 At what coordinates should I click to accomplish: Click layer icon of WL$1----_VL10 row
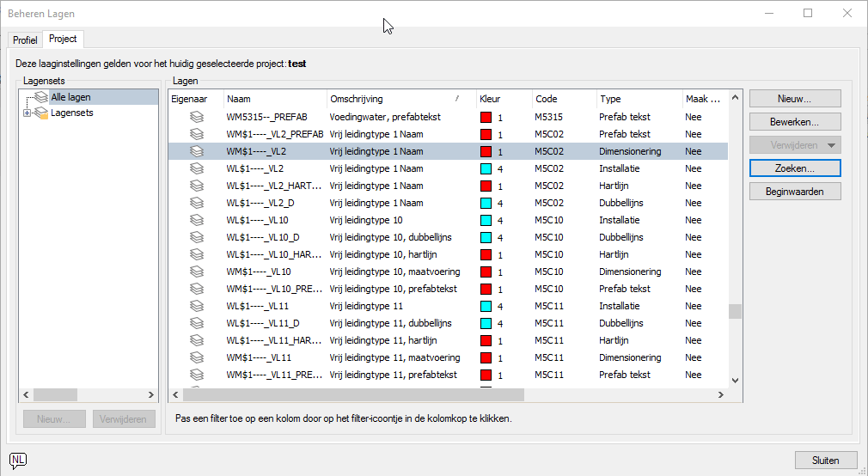click(197, 220)
